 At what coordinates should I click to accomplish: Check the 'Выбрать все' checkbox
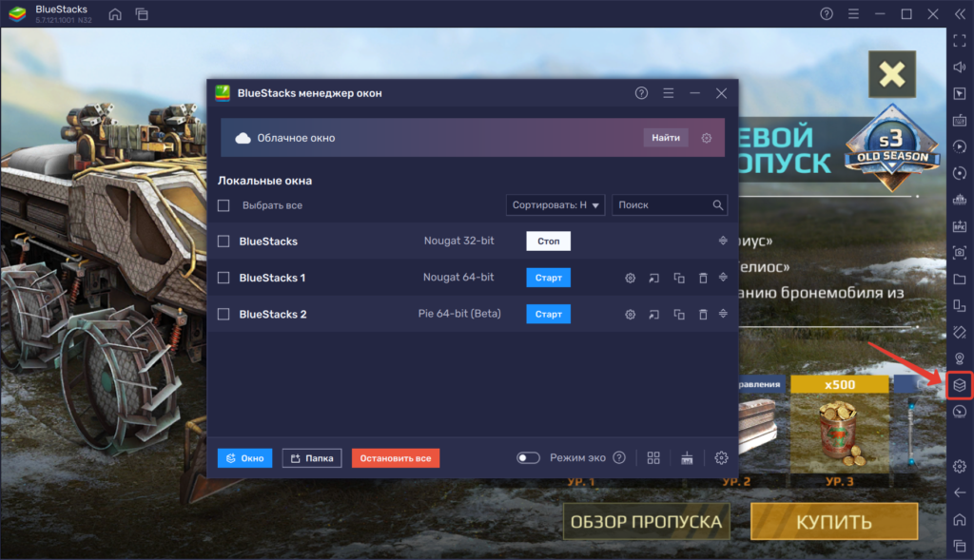pos(224,205)
